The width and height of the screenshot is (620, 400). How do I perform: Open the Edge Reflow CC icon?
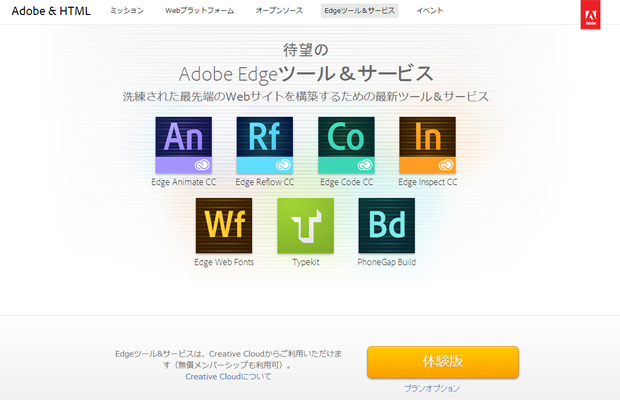[265, 145]
